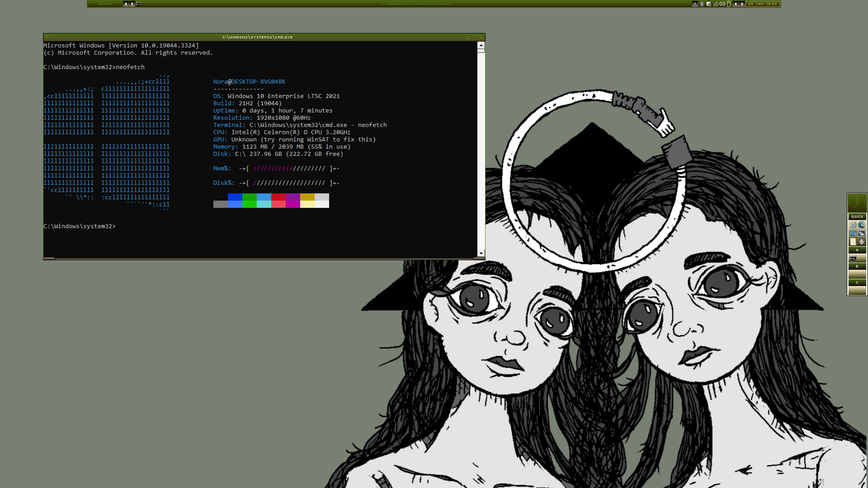
Task: Select the cmd task icon under workspace A
Action: (853, 258)
